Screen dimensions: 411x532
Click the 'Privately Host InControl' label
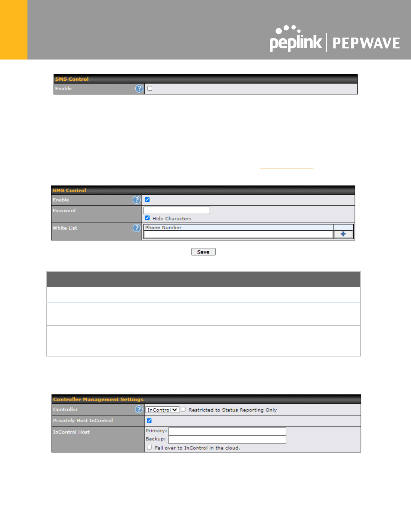[x=83, y=421]
